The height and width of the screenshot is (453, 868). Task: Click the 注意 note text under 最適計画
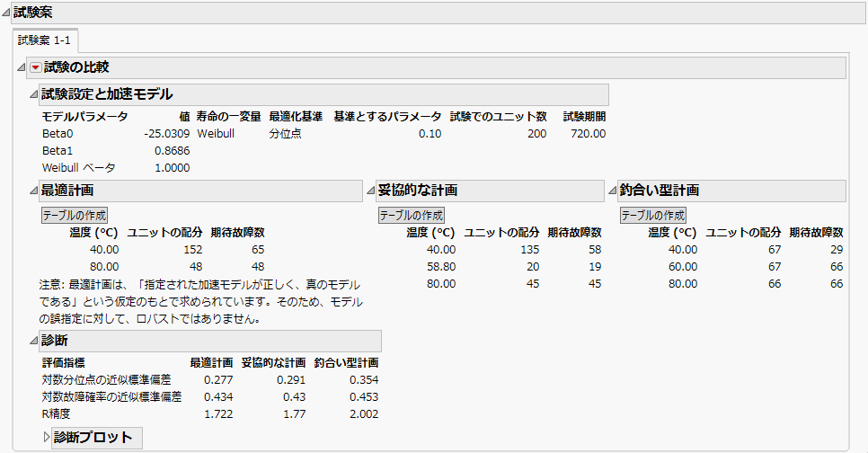201,302
